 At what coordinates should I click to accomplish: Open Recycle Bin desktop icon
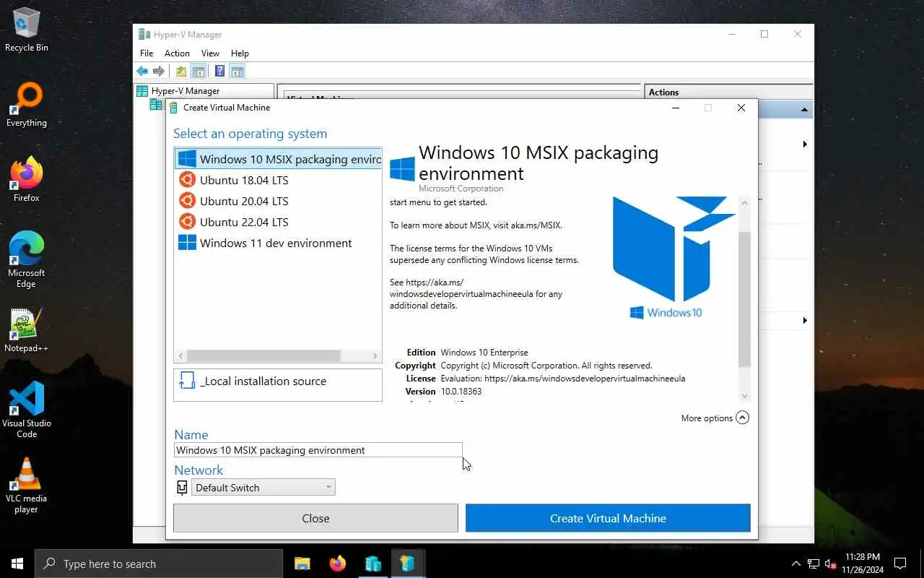27,30
